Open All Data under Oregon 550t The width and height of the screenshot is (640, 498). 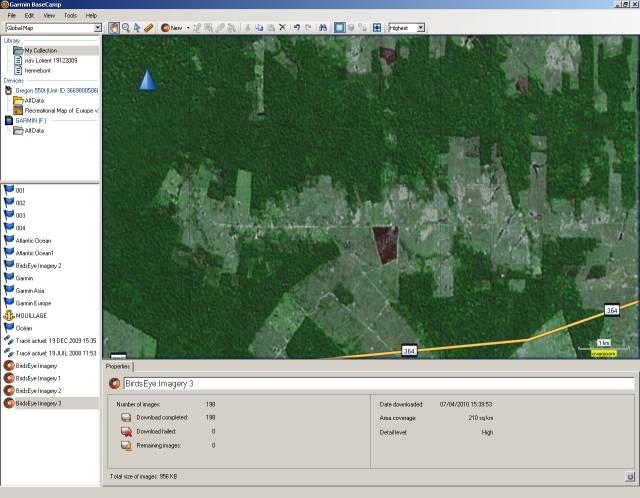34,100
